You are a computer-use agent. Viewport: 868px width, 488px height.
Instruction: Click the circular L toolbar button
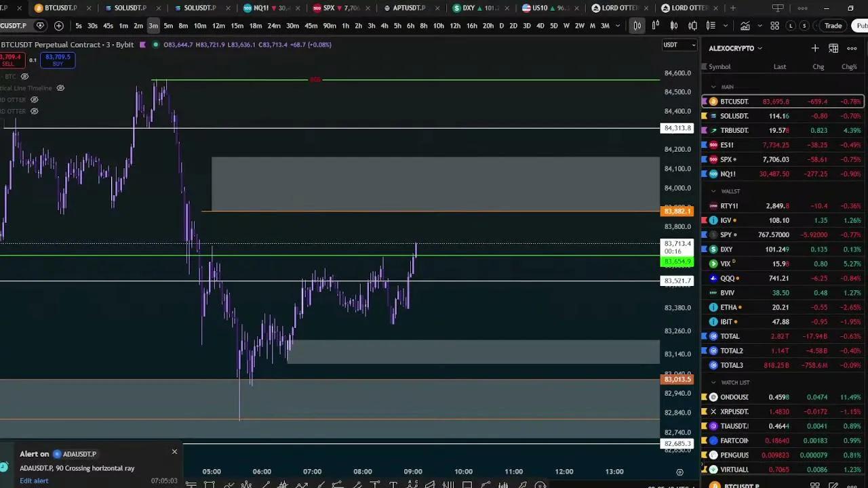tap(791, 26)
